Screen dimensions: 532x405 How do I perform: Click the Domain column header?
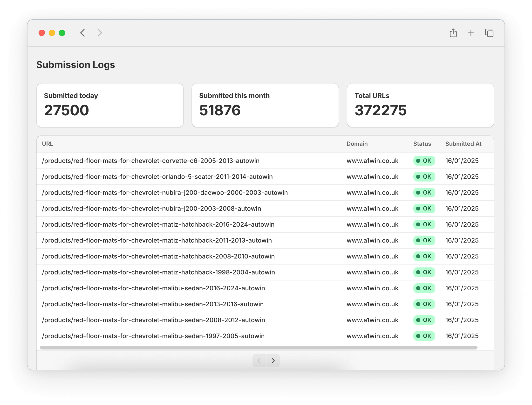click(x=357, y=144)
